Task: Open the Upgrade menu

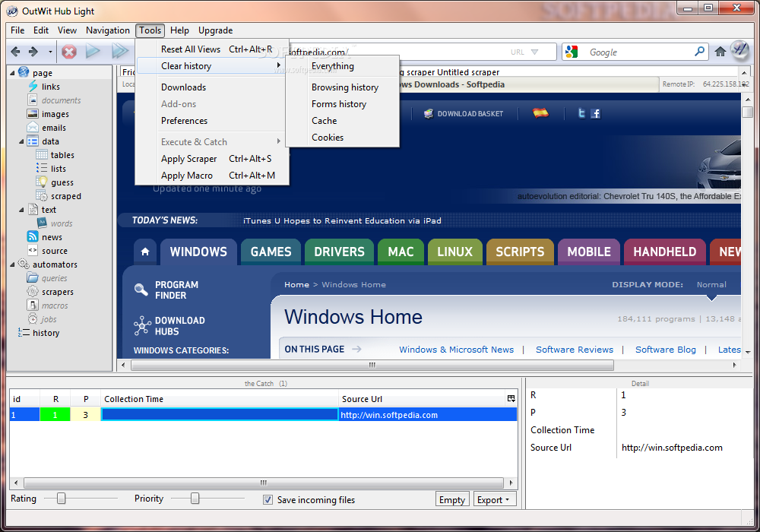Action: point(215,30)
